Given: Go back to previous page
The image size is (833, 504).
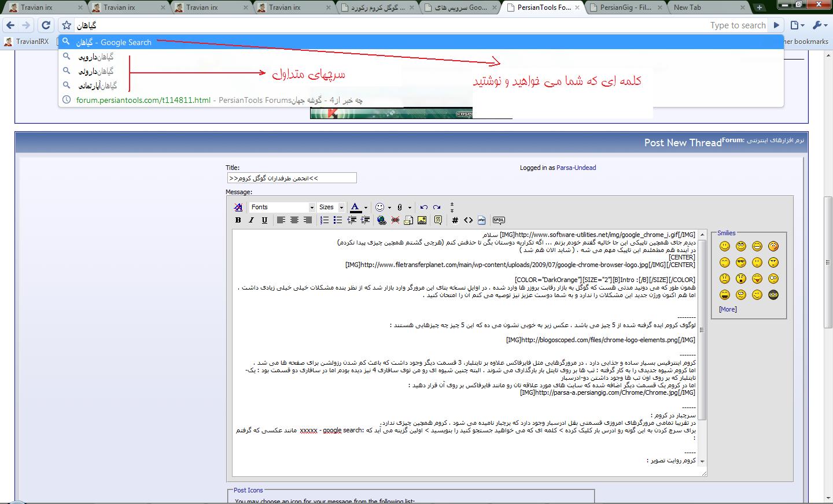Looking at the screenshot, I should click(x=10, y=25).
